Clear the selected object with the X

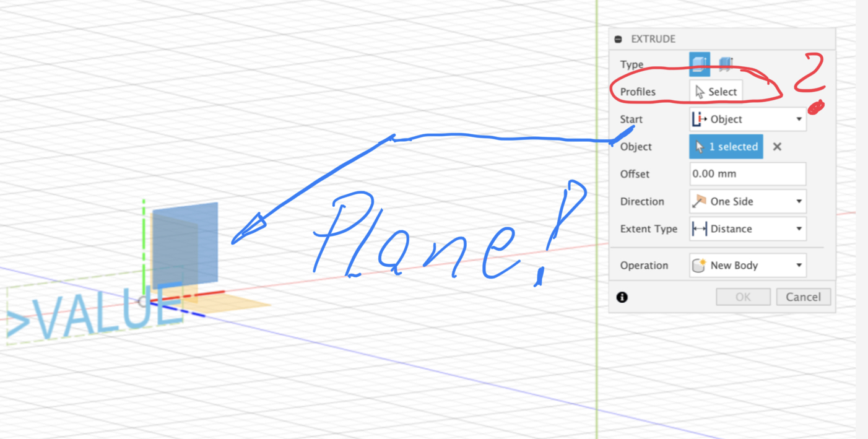click(777, 147)
